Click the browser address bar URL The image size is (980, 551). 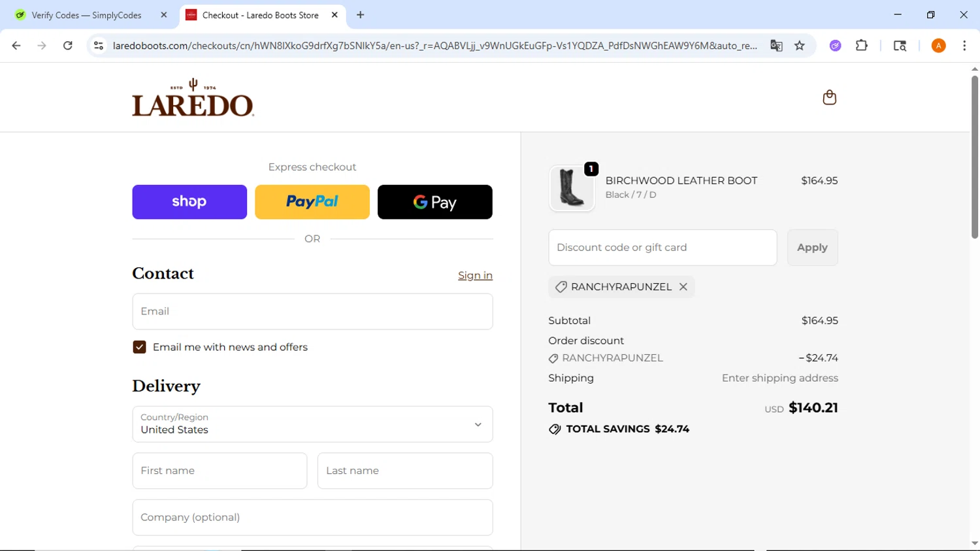(x=434, y=46)
